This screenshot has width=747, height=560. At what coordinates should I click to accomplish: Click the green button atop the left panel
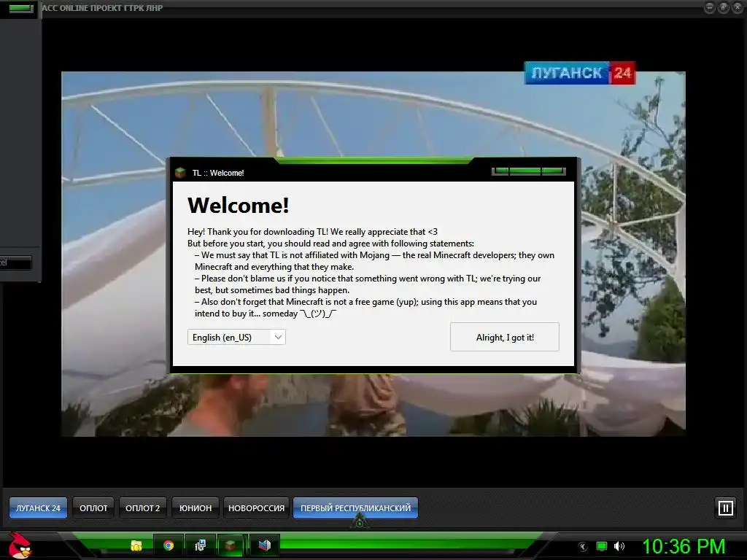(x=21, y=9)
